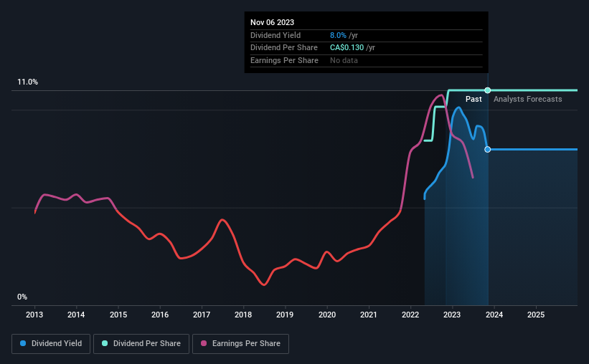Click the teal Dividend Per Share legend dot

[105, 343]
